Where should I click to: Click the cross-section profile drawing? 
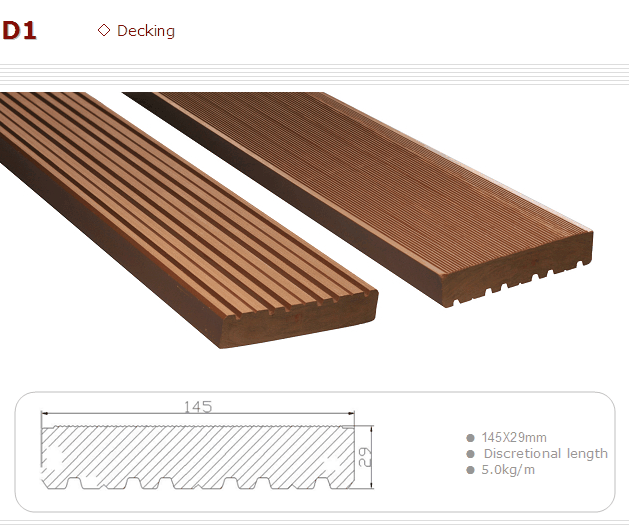198,457
